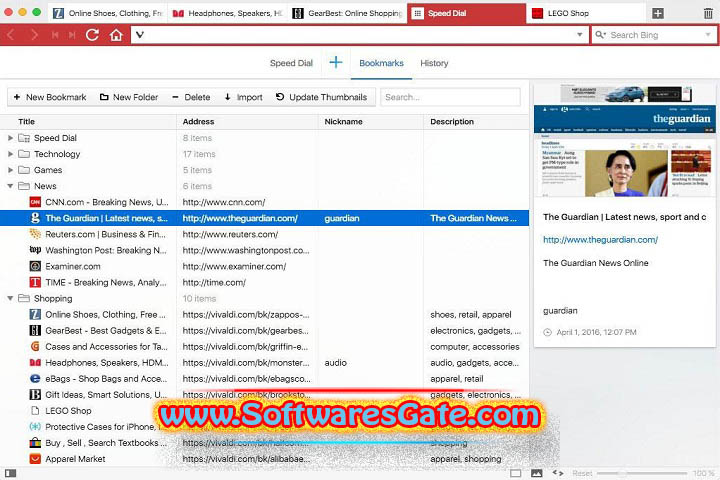Open page actions icon in status bar

[x=558, y=473]
